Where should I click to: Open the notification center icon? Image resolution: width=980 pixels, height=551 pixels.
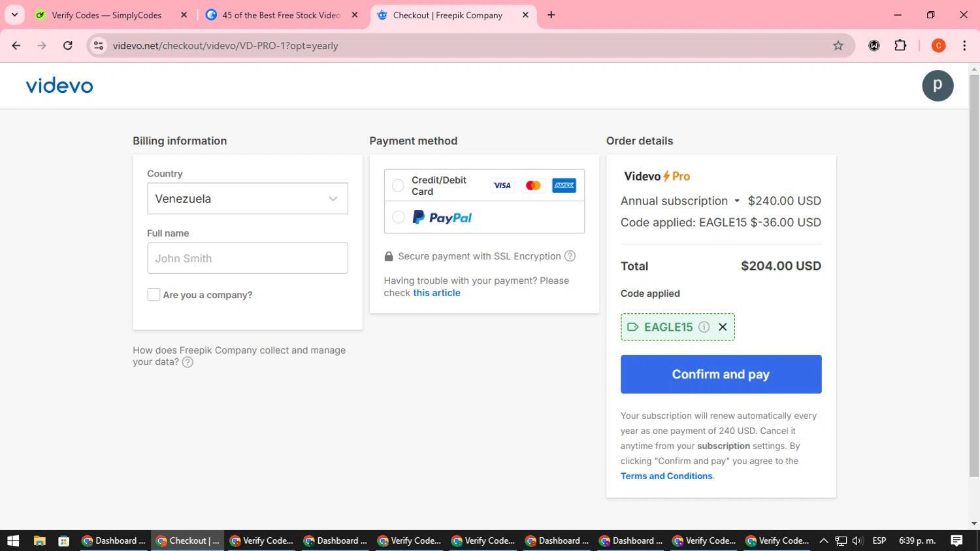pyautogui.click(x=956, y=541)
